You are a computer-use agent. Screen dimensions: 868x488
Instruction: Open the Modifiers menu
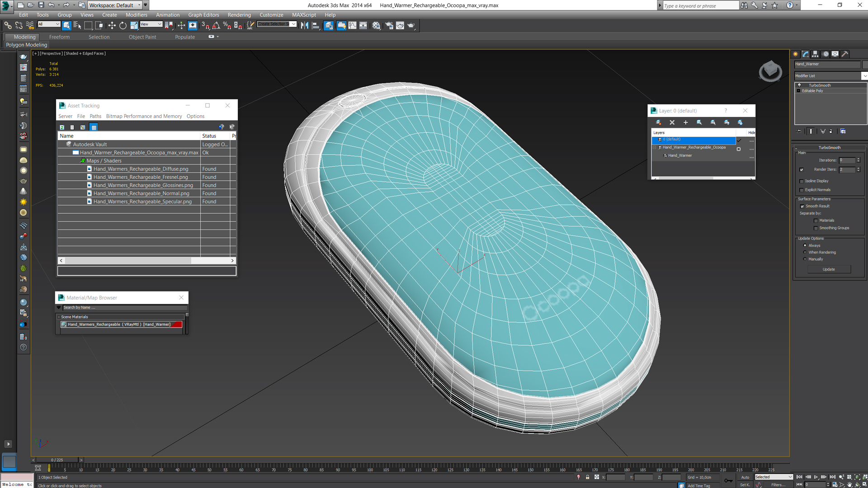(136, 15)
